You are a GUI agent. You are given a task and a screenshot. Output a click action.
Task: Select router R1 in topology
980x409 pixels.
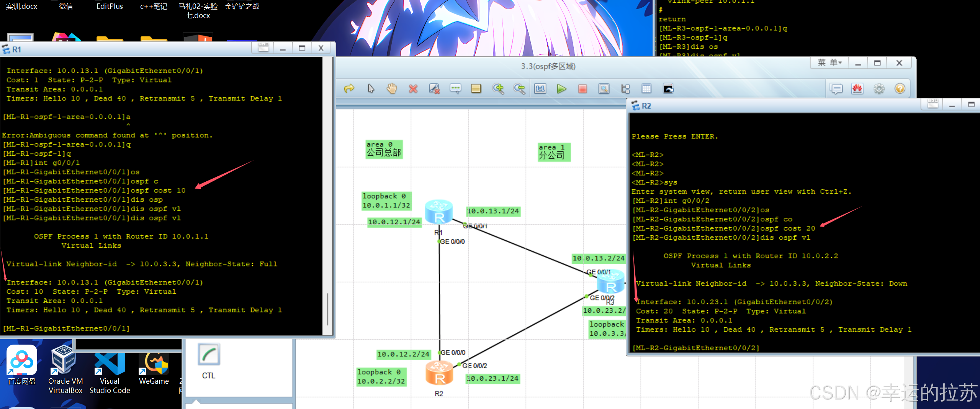tap(439, 212)
